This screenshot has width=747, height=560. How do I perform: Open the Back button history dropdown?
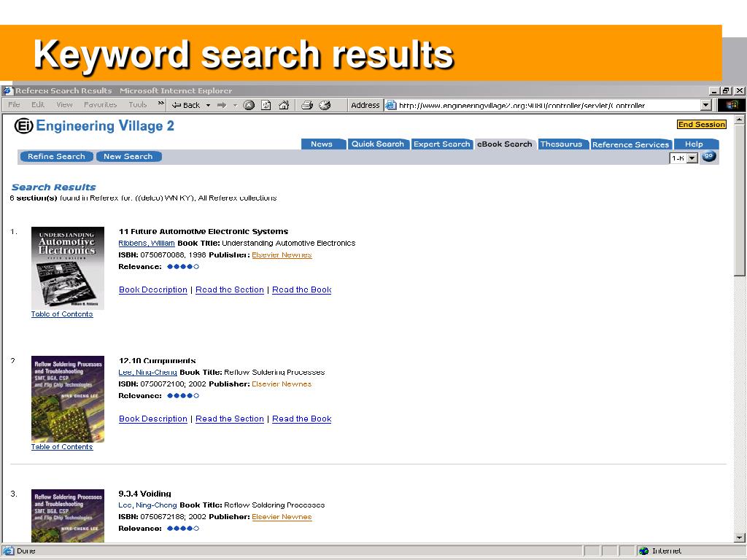click(208, 105)
